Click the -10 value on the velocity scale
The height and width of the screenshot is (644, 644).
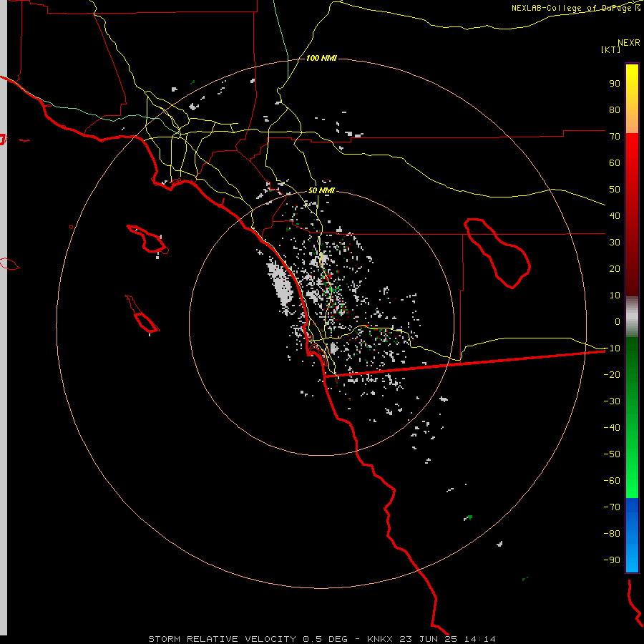coord(612,348)
